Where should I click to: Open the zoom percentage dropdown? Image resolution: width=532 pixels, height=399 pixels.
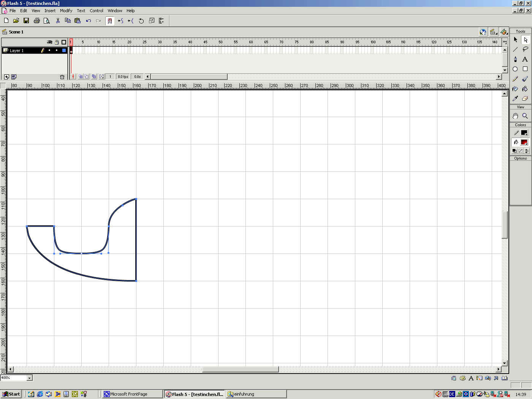[29, 378]
